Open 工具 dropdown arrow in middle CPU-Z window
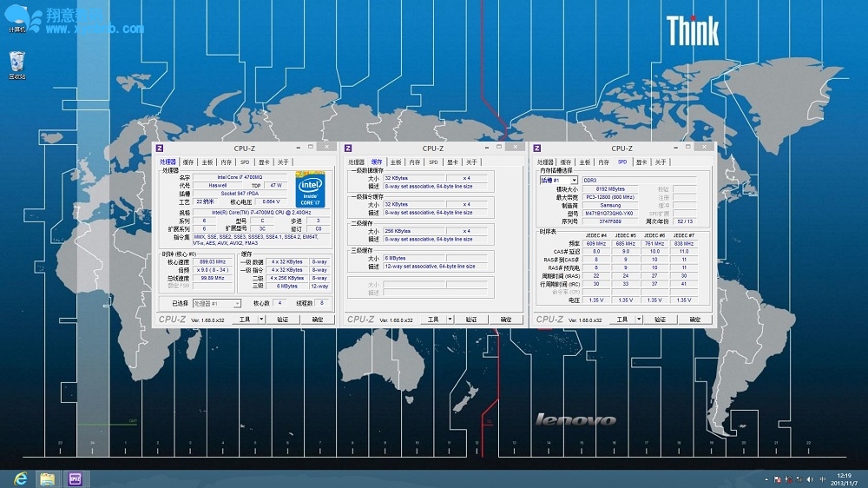The width and height of the screenshot is (868, 488). pyautogui.click(x=450, y=320)
